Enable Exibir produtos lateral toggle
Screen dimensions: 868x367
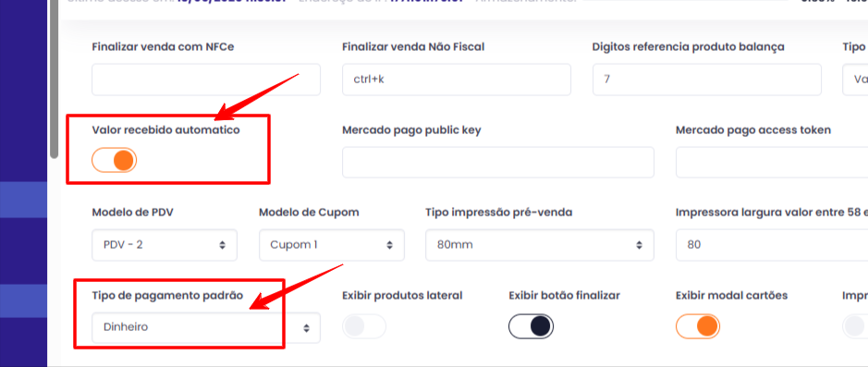pos(363,326)
